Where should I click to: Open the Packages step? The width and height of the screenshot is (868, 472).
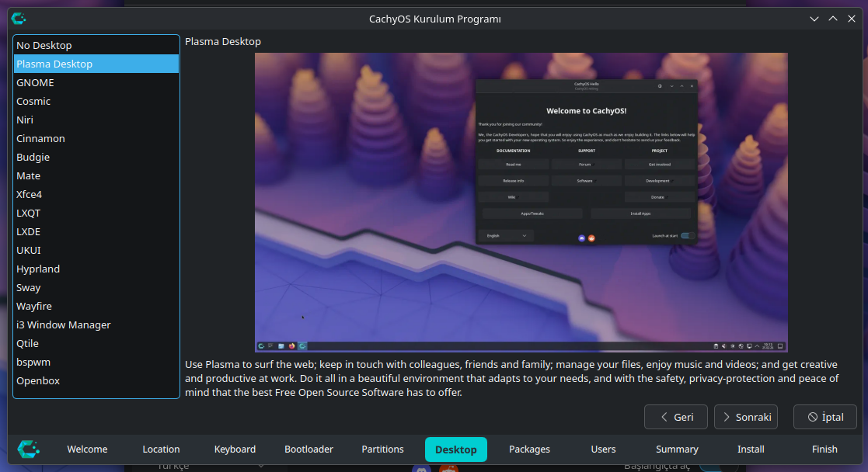click(x=530, y=449)
